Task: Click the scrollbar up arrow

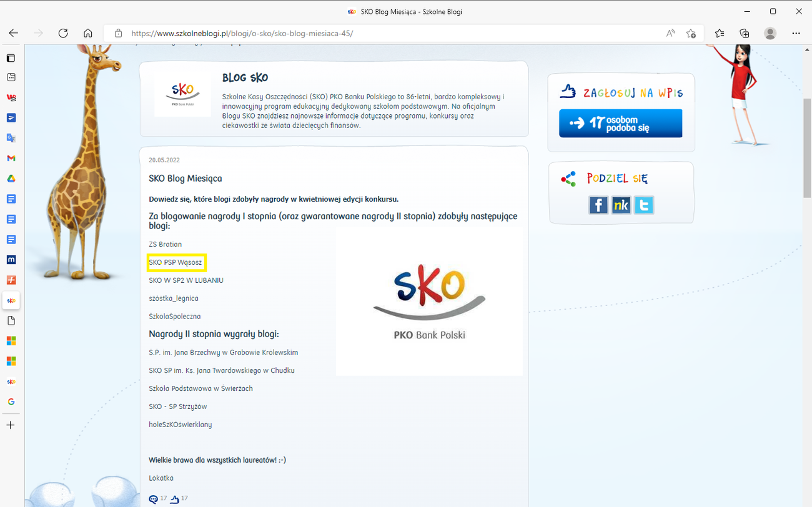Action: [807, 49]
